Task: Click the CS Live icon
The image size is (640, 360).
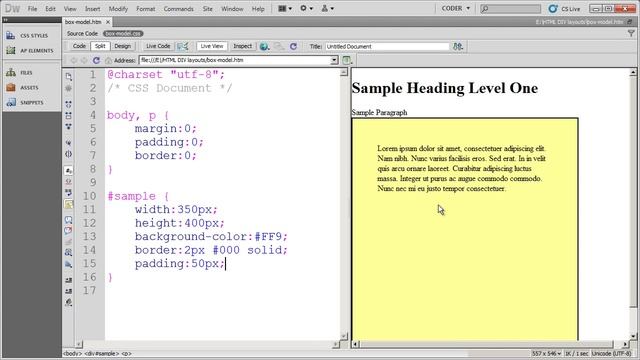Action: (553, 9)
